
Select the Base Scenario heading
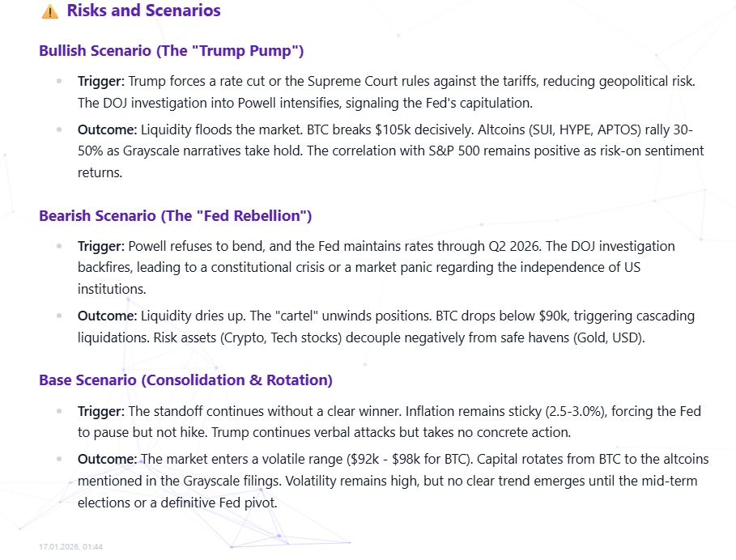click(x=185, y=380)
